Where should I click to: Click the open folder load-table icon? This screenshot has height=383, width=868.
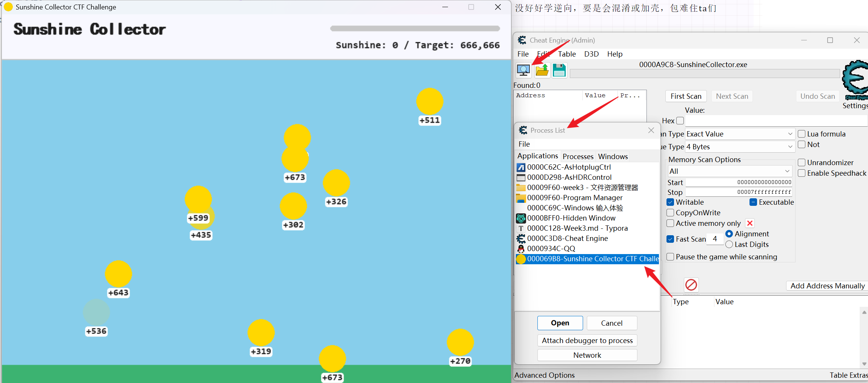tap(542, 70)
